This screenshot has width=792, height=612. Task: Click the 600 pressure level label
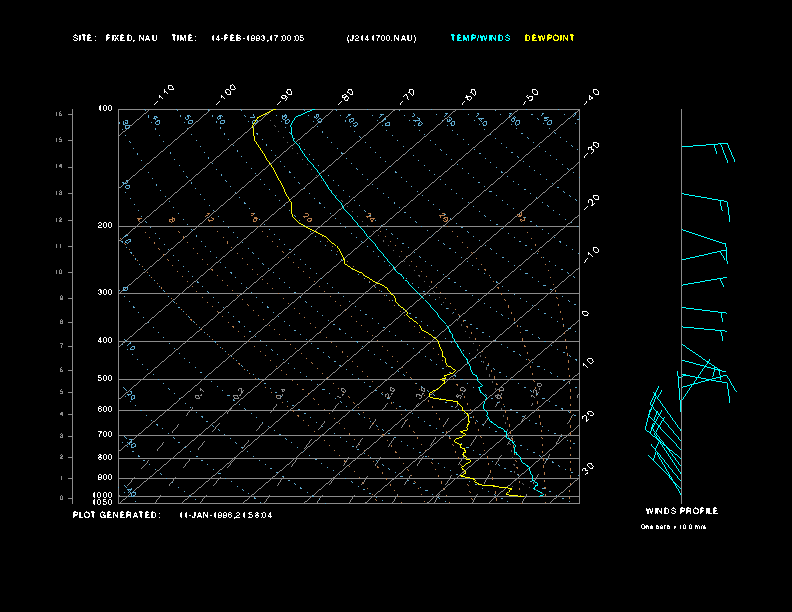coord(105,410)
